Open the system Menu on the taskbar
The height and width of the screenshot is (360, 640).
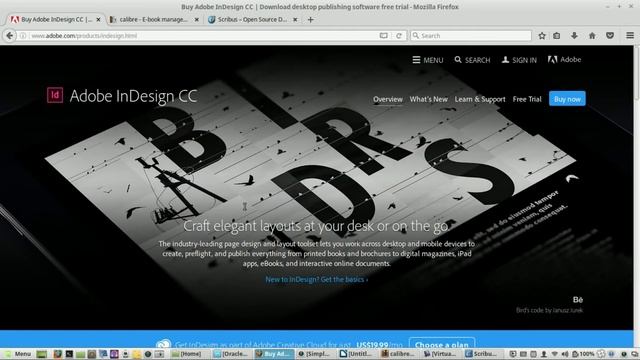tap(18, 354)
